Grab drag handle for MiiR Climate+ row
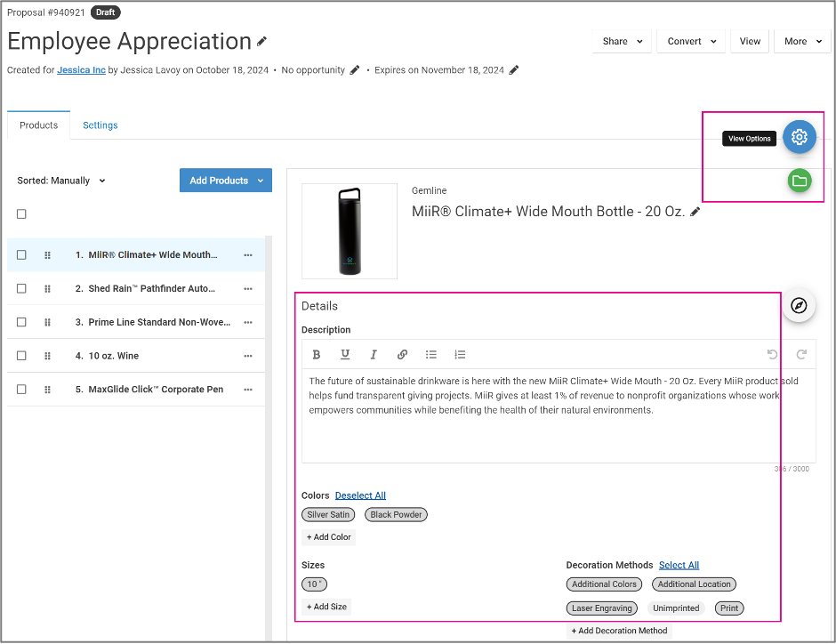This screenshot has height=644, width=836. 47,255
